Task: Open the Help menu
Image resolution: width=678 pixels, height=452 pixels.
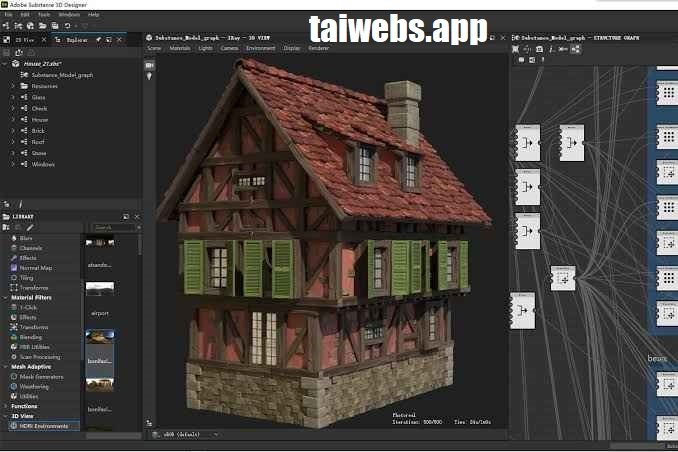Action: (93, 15)
